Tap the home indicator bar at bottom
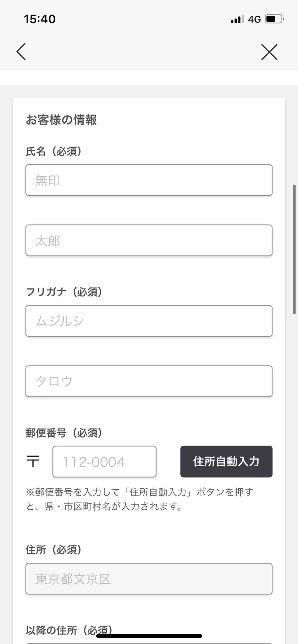 pos(149,636)
